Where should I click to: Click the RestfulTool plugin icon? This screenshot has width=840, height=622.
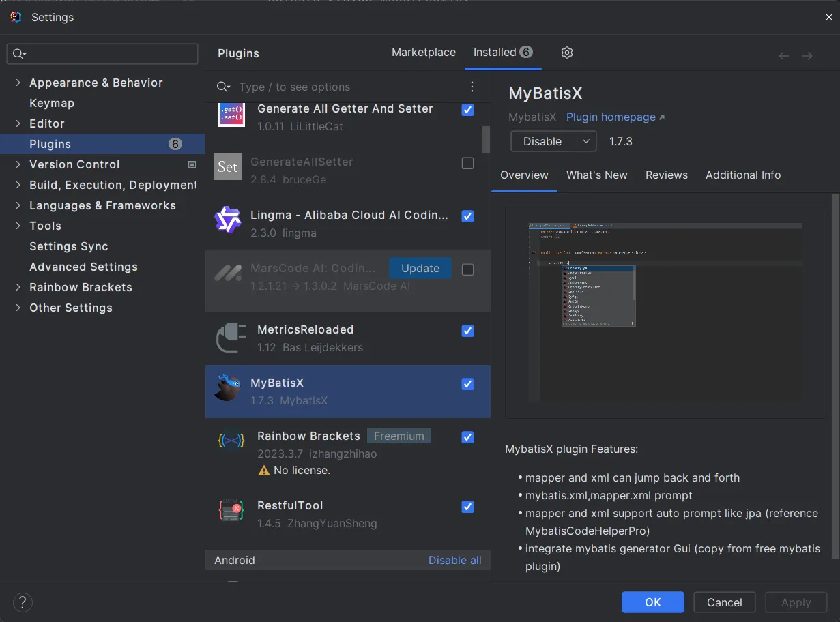231,510
